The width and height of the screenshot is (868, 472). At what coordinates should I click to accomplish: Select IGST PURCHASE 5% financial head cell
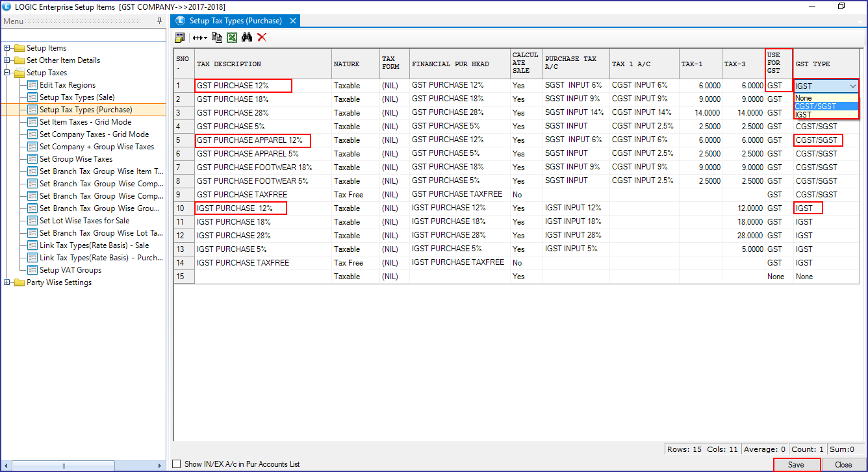(x=460, y=249)
